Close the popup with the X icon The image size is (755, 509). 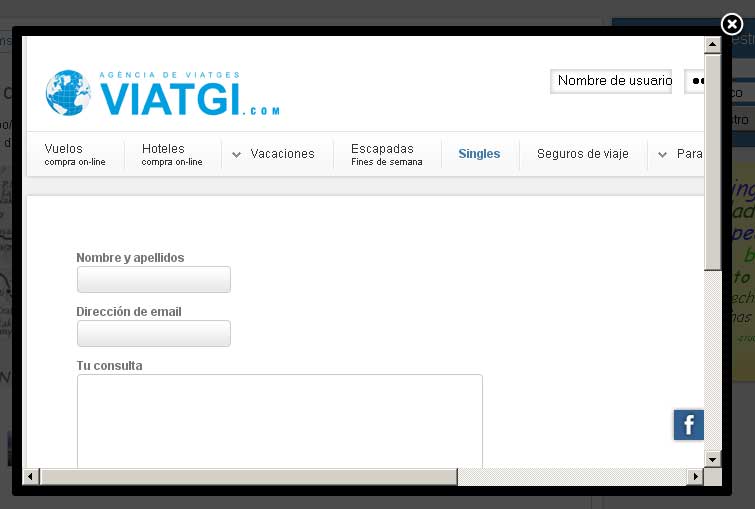732,24
